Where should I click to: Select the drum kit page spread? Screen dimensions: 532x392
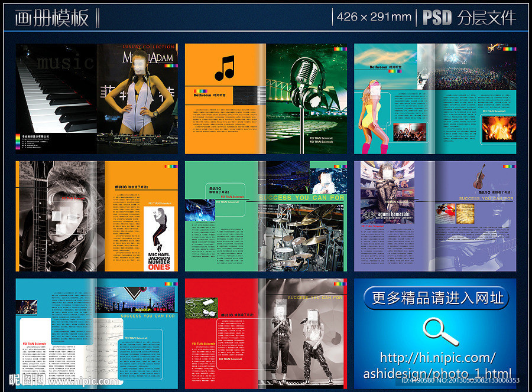(x=265, y=216)
